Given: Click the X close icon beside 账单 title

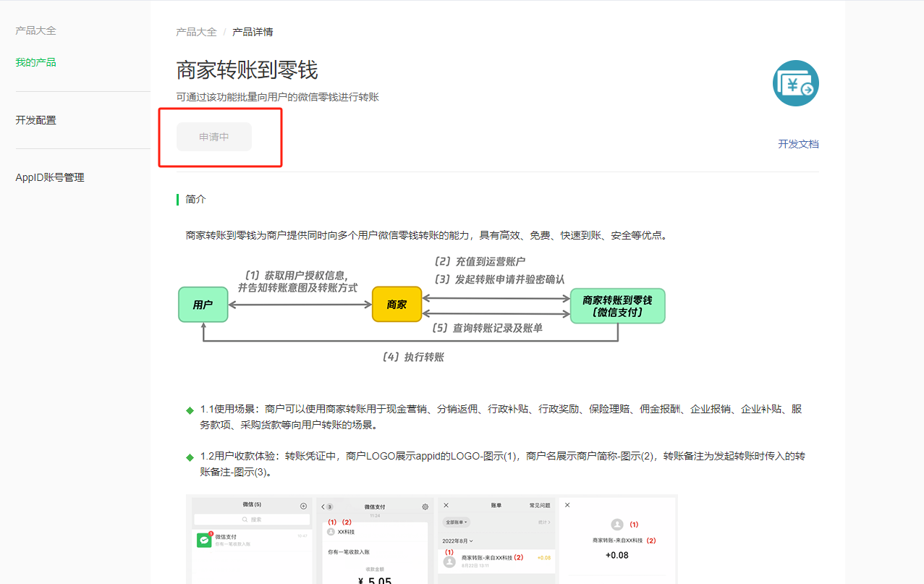Looking at the screenshot, I should click(446, 505).
